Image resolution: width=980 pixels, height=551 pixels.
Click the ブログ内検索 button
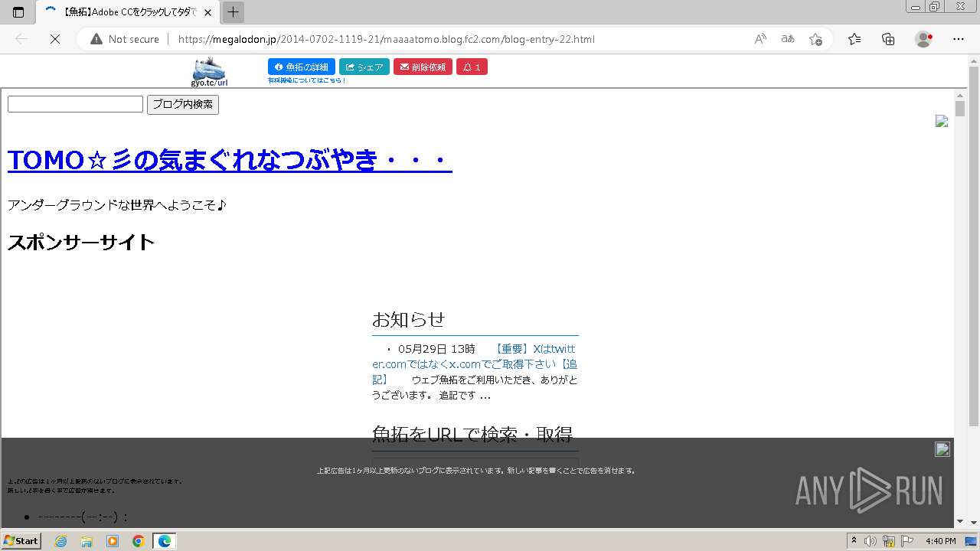[x=183, y=105]
